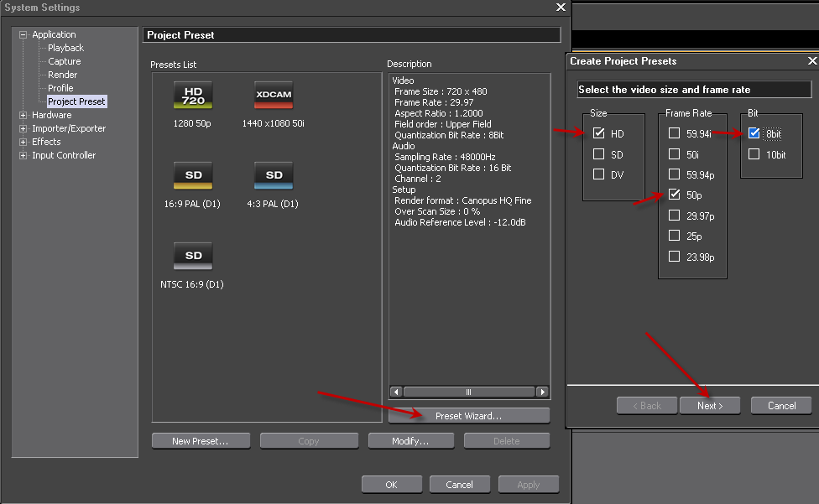Click the New Preset button

pyautogui.click(x=199, y=441)
